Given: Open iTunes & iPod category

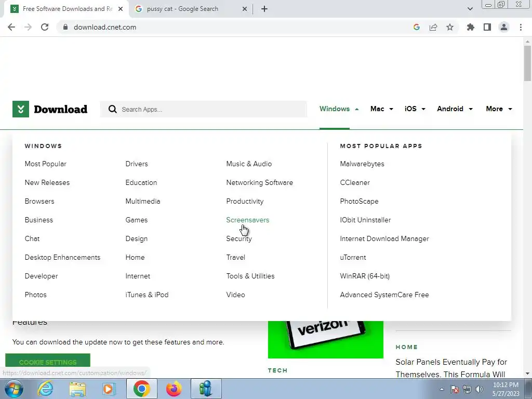Looking at the screenshot, I should point(147,295).
